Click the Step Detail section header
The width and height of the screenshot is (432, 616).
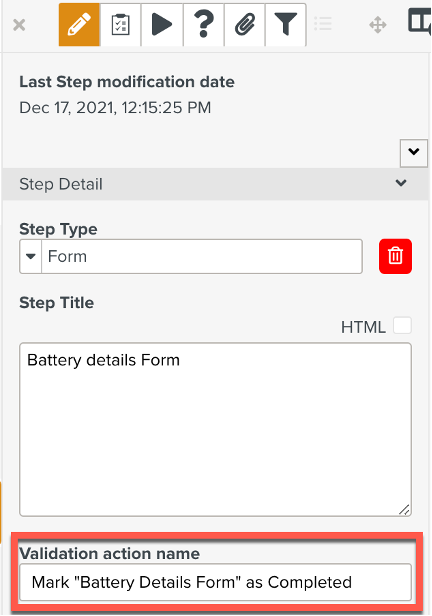[x=215, y=184]
